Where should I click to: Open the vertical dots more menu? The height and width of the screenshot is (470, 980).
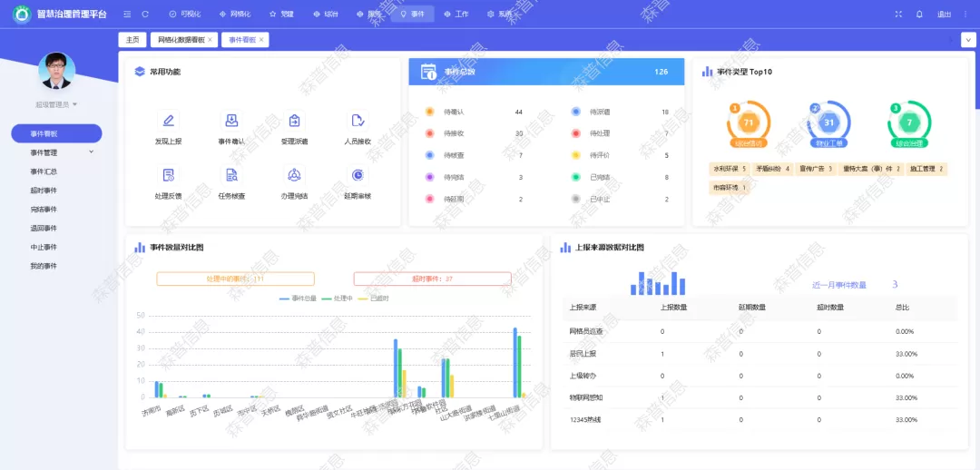click(x=965, y=14)
